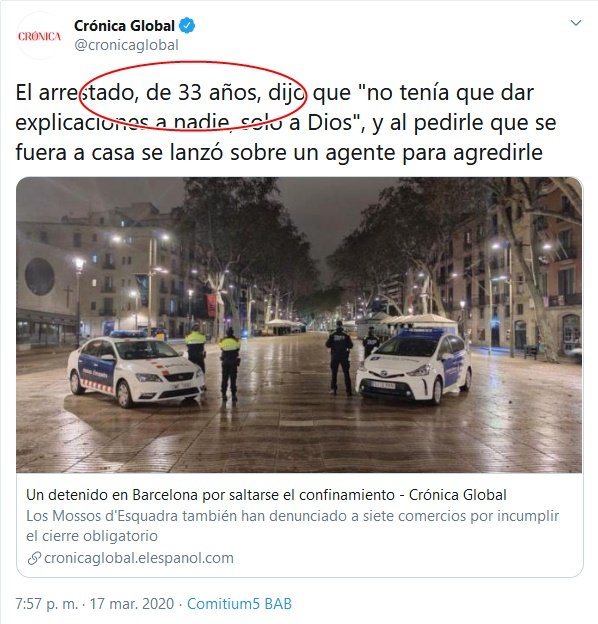
Task: Click the CRÓNICA logo text in avatar
Action: point(39,36)
